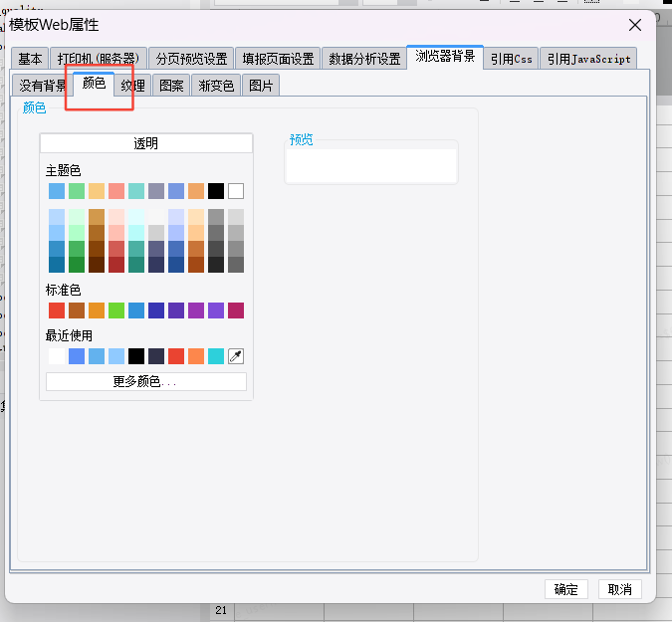The height and width of the screenshot is (622, 672).
Task: Open the 引用Css tab
Action: pyautogui.click(x=511, y=59)
